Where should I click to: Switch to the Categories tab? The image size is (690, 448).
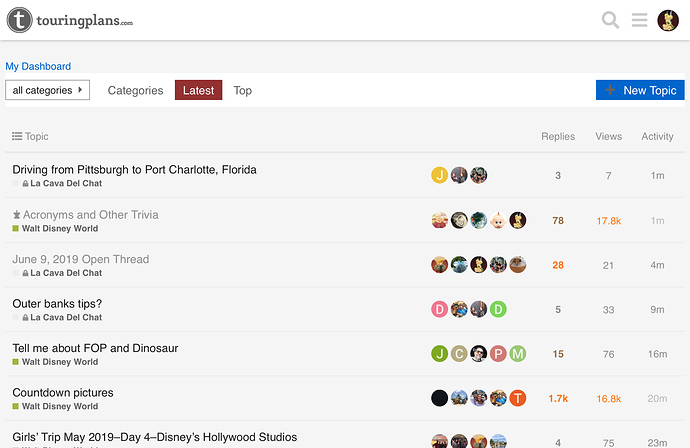point(135,90)
